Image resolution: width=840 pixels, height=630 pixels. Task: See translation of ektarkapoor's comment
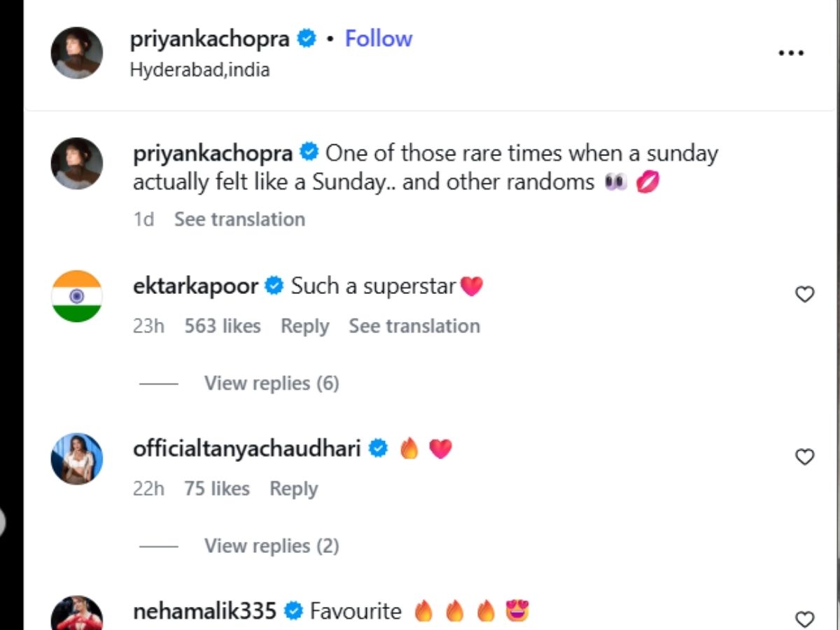coord(414,326)
